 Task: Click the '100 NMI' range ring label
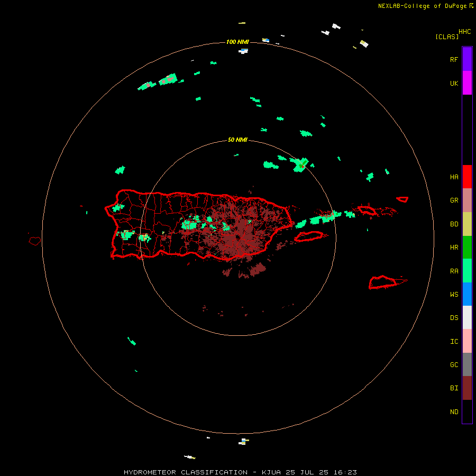point(237,42)
